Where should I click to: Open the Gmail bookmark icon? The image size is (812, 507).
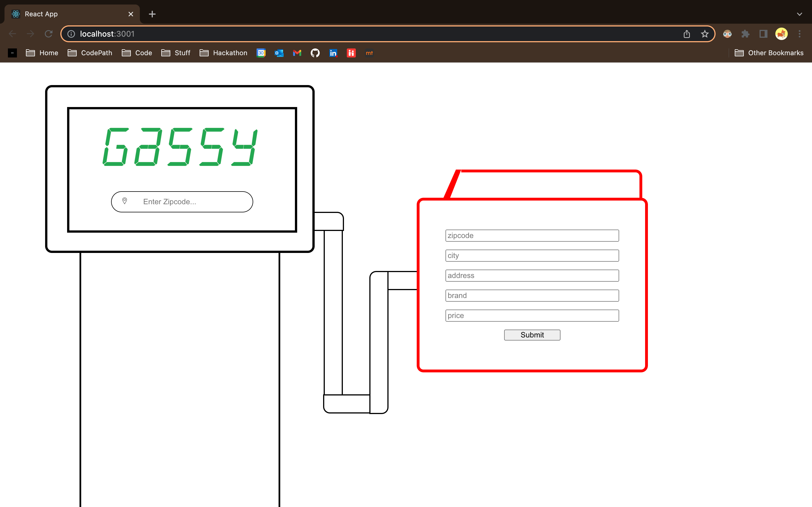pos(297,53)
